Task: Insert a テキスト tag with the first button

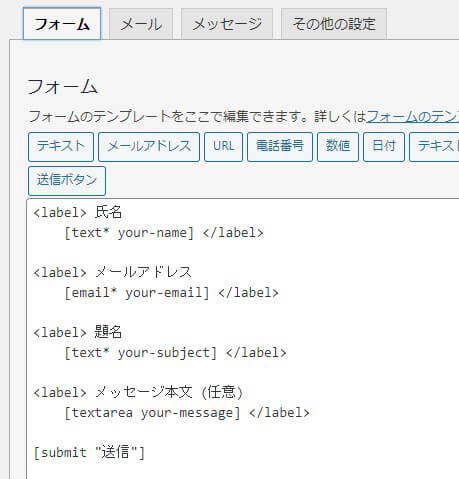Action: click(61, 147)
